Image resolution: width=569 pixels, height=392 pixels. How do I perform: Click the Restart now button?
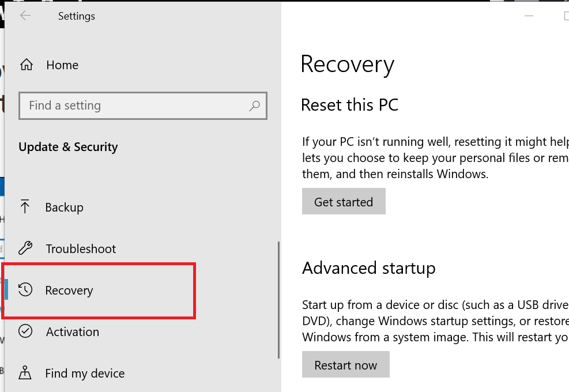click(x=345, y=365)
